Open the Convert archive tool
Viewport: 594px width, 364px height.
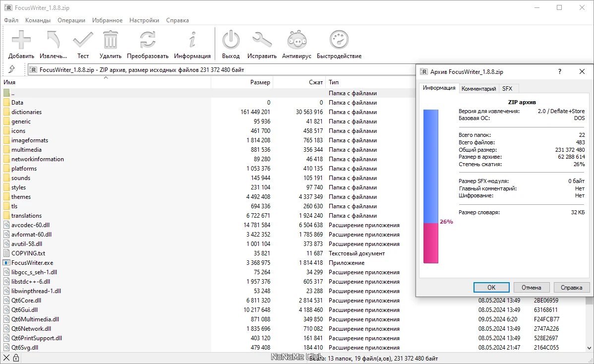pyautogui.click(x=147, y=40)
